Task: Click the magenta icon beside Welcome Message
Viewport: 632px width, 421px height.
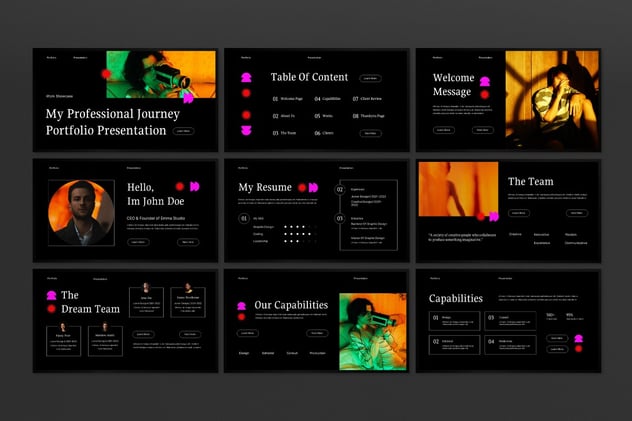Action: coord(485,81)
